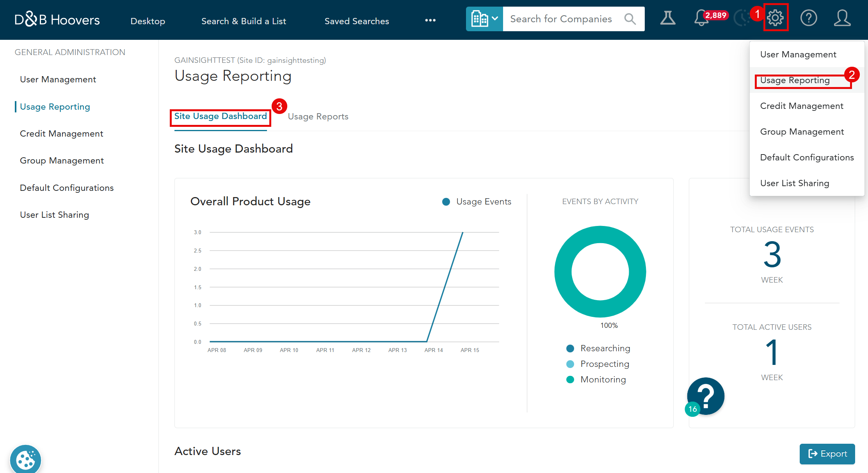
Task: Click the D&B Hoovers logo
Action: [57, 20]
